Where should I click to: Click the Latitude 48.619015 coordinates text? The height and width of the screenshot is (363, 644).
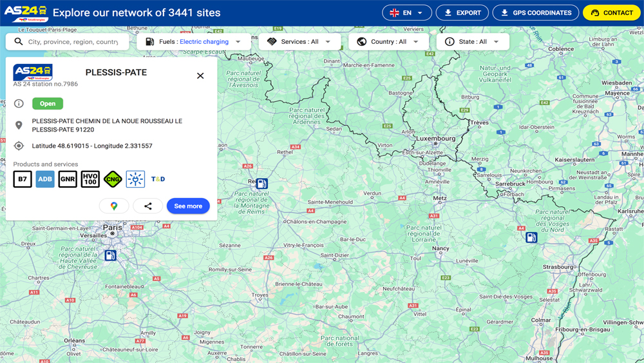point(92,146)
